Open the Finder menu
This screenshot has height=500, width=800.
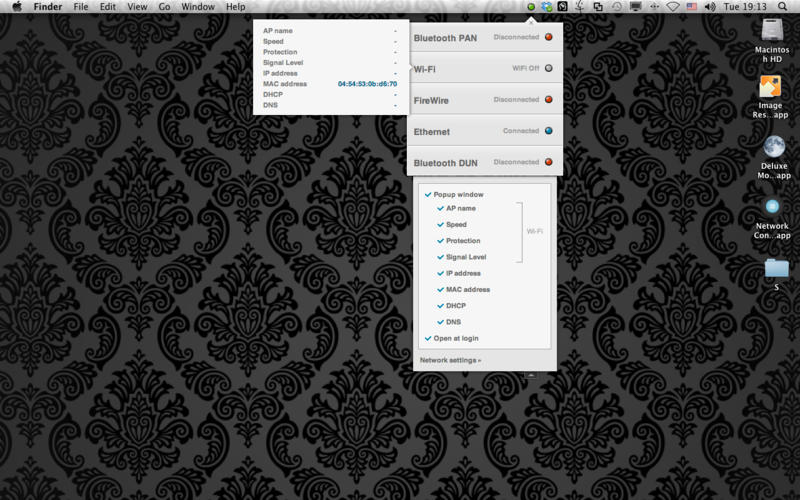pyautogui.click(x=47, y=7)
